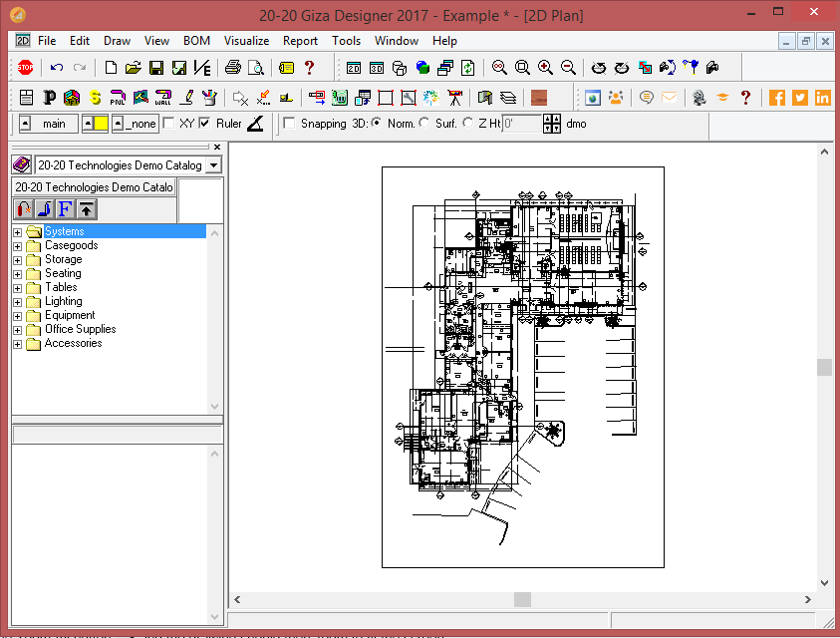Click the red headset catalog icon
The image size is (840, 638).
tap(24, 209)
